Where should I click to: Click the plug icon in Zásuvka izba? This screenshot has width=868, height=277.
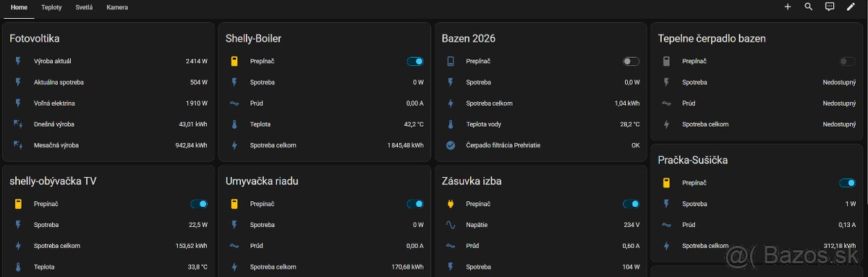click(x=451, y=204)
